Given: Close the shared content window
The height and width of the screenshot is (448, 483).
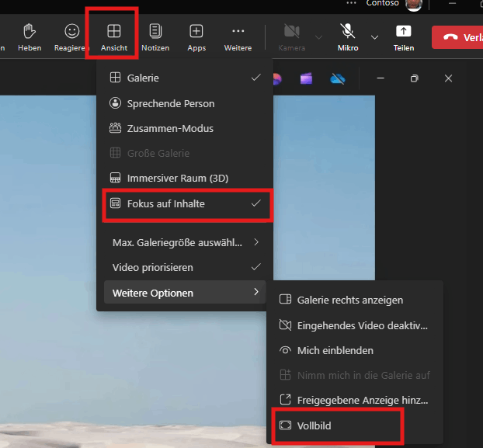Looking at the screenshot, I should pyautogui.click(x=449, y=78).
